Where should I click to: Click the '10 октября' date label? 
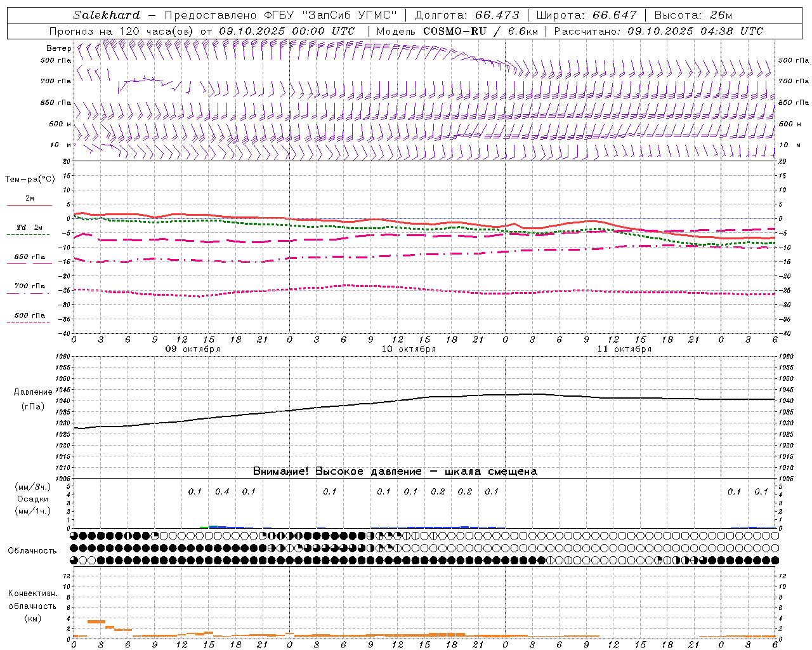coord(409,349)
